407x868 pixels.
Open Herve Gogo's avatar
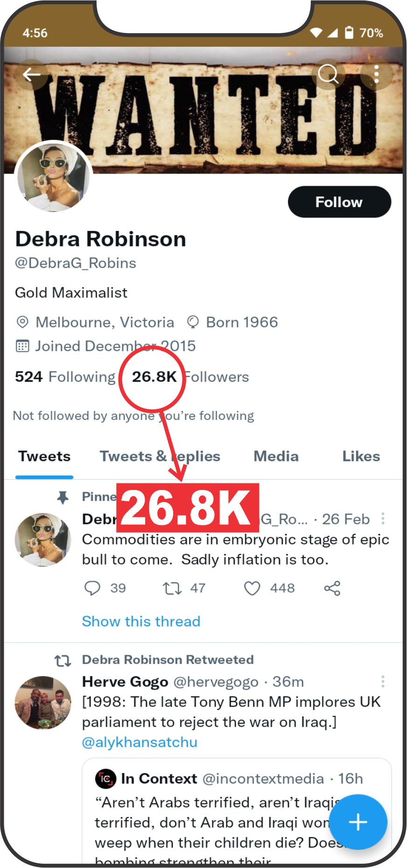[x=43, y=702]
